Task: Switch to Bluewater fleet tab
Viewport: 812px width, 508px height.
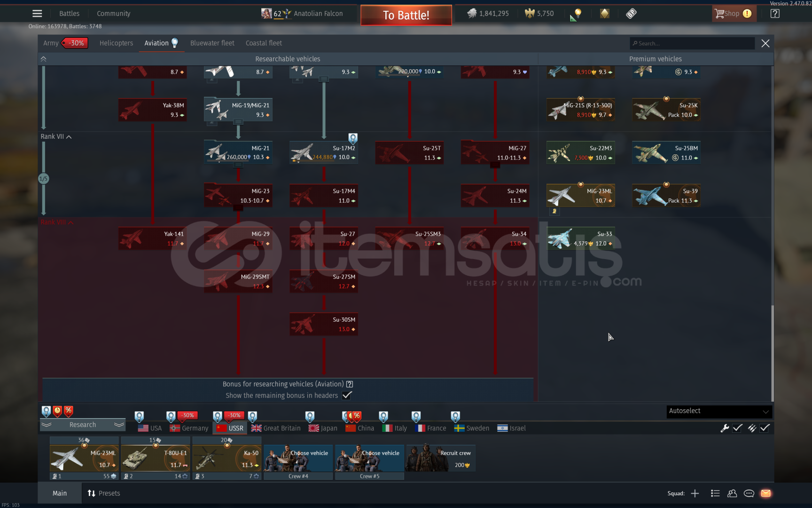Action: point(212,43)
